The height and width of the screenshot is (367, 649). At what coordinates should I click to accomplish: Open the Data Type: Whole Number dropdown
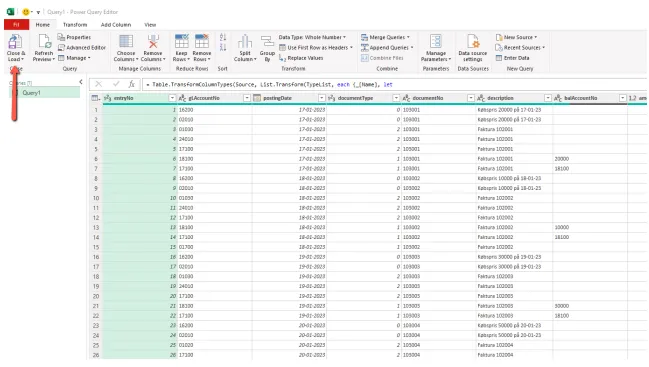[312, 37]
